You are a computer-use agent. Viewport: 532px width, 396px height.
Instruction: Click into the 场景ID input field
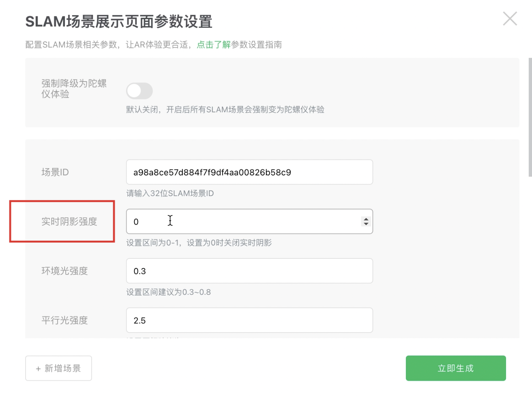point(249,172)
